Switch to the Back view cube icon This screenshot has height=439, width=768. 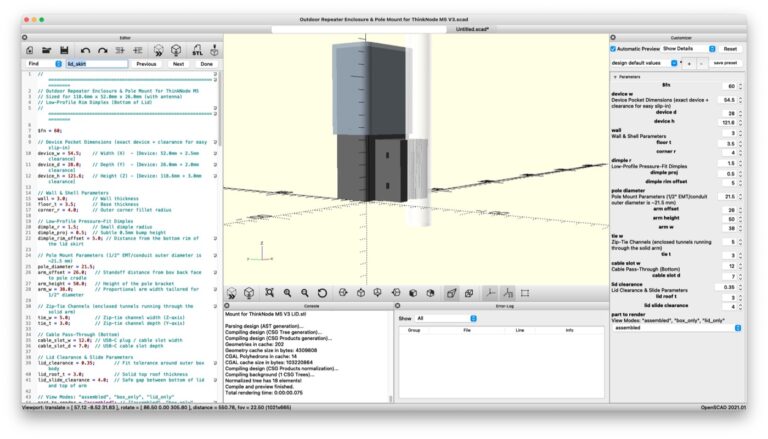[x=431, y=293]
